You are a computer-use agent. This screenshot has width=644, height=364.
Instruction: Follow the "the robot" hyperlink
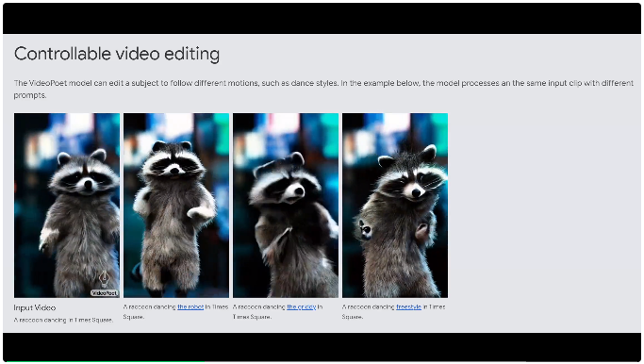click(190, 306)
